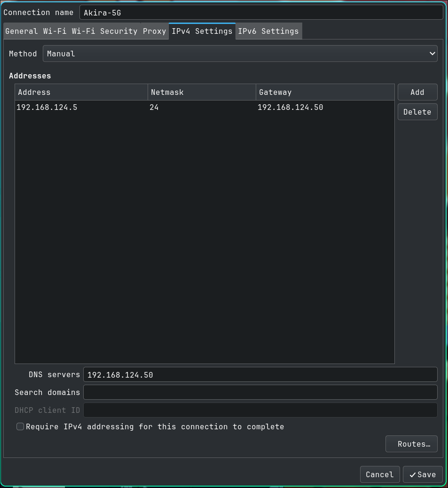Image resolution: width=448 pixels, height=488 pixels.
Task: Delete the selected address entry
Action: (x=417, y=112)
